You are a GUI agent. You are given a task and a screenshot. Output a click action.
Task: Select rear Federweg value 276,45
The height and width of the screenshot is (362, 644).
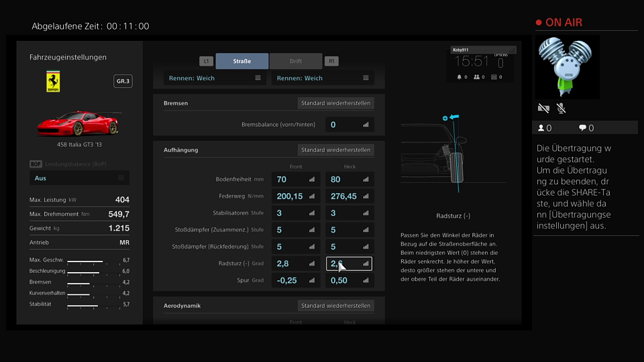(350, 196)
